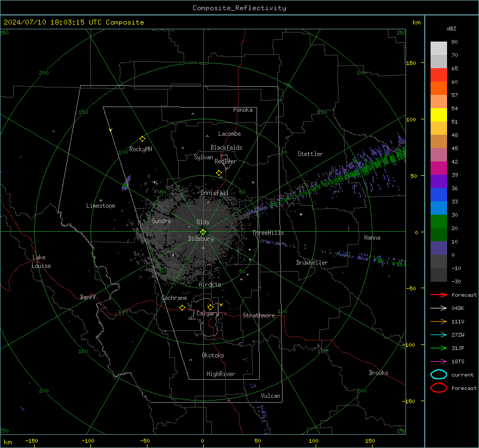The image size is (479, 448).
Task: Click the red forecast ellipse legend icon
Action: [439, 388]
